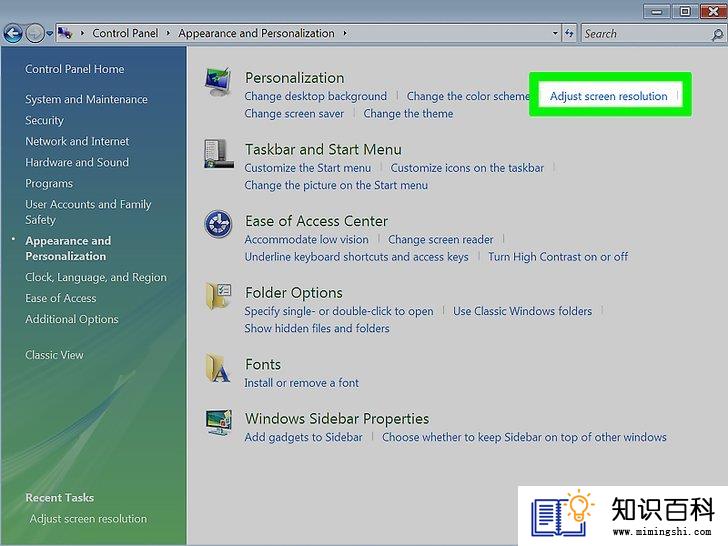Click Use Classic Windows folders
The image size is (728, 546).
click(x=523, y=311)
